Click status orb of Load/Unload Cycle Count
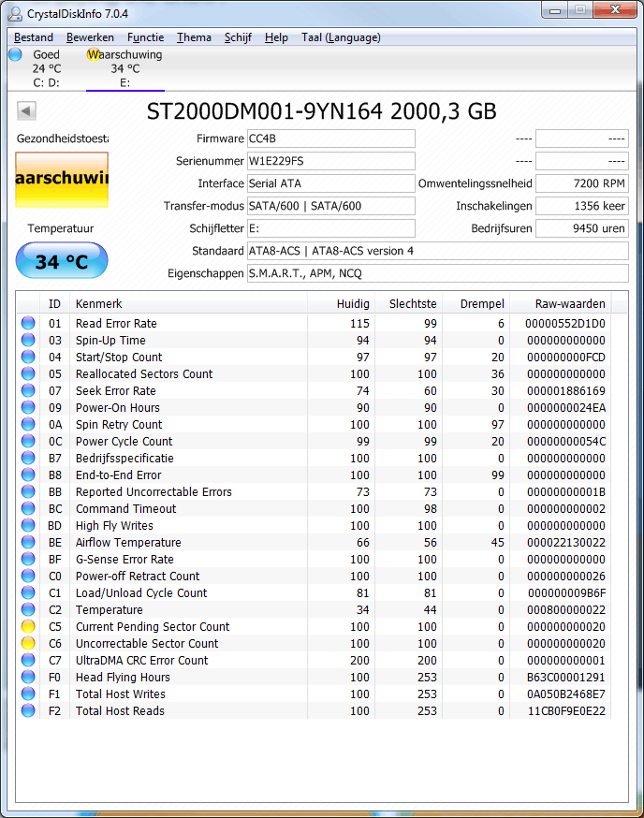The image size is (644, 818). 28,593
